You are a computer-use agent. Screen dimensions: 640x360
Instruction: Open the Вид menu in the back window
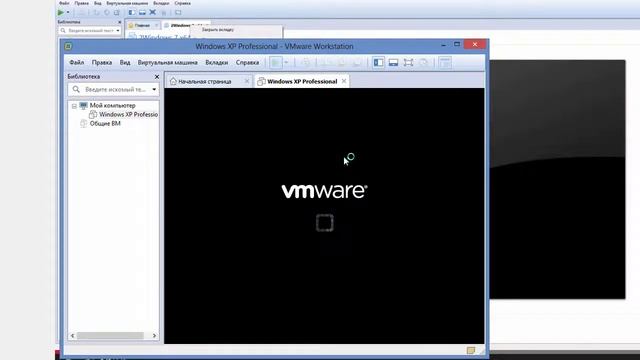pyautogui.click(x=98, y=3)
